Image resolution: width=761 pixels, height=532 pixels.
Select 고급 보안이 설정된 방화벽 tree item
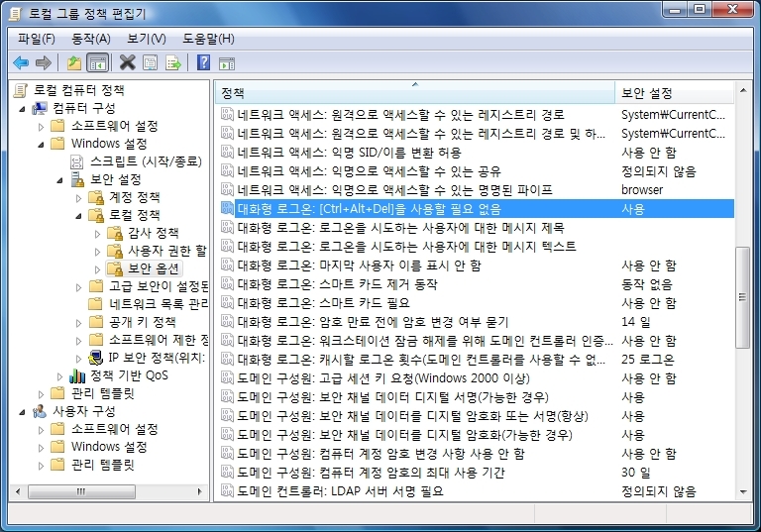(159, 286)
